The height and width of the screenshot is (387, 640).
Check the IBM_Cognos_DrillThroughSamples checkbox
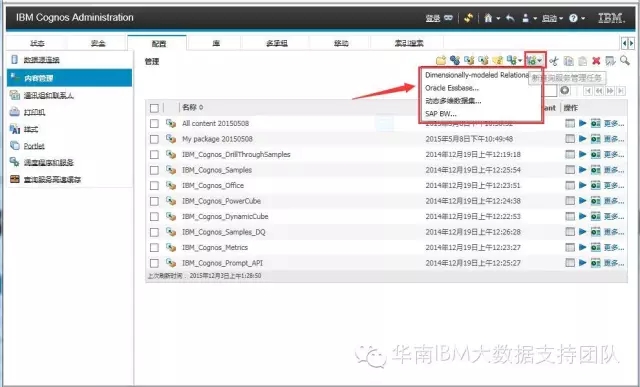click(x=154, y=155)
